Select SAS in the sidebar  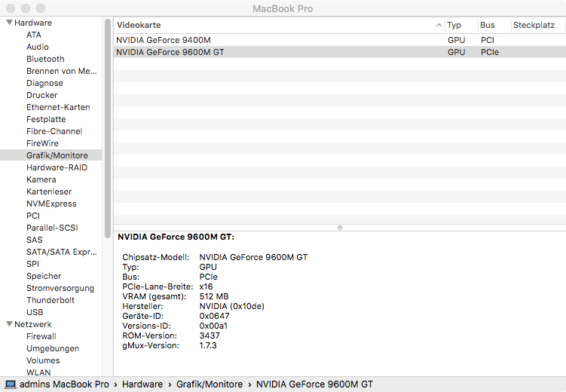(x=35, y=240)
